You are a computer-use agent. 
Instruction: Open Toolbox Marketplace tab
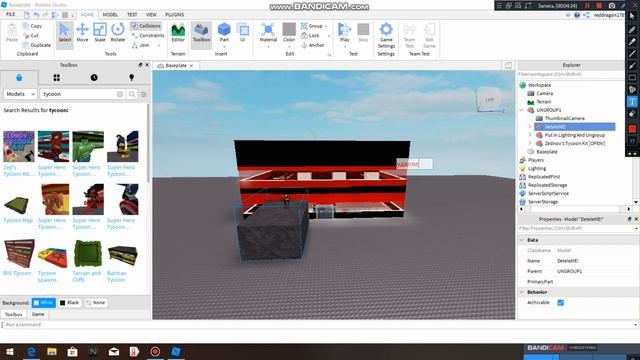pos(19,78)
